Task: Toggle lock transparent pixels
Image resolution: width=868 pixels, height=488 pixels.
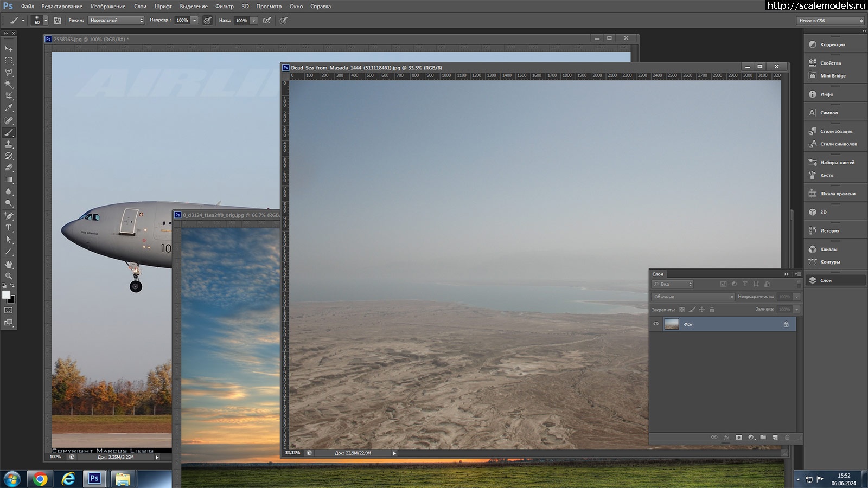Action: (x=682, y=310)
